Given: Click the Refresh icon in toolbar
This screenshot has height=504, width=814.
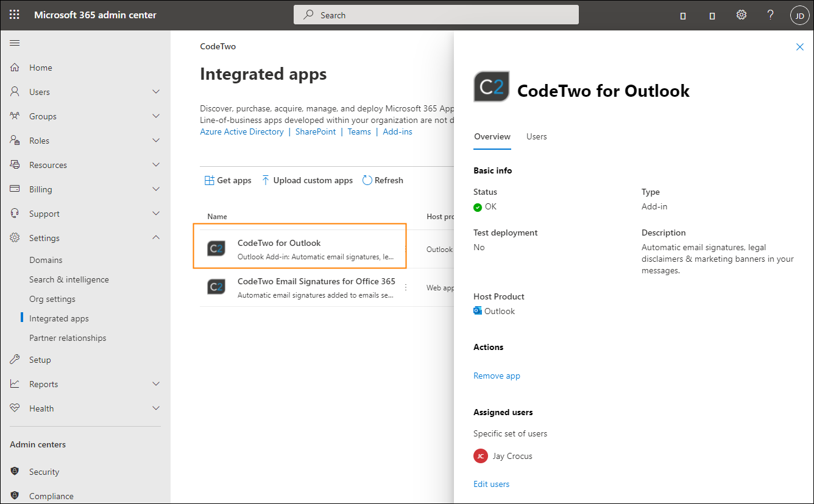Looking at the screenshot, I should pyautogui.click(x=367, y=180).
